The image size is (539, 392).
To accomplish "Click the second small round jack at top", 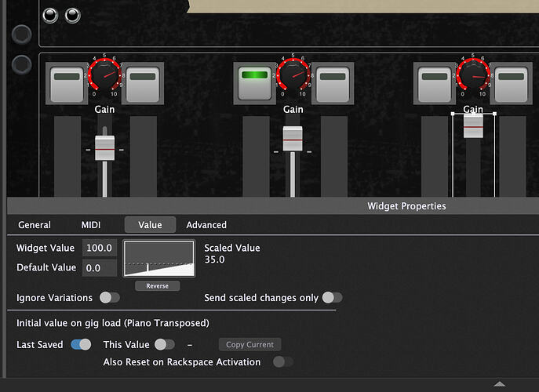I will pyautogui.click(x=72, y=16).
